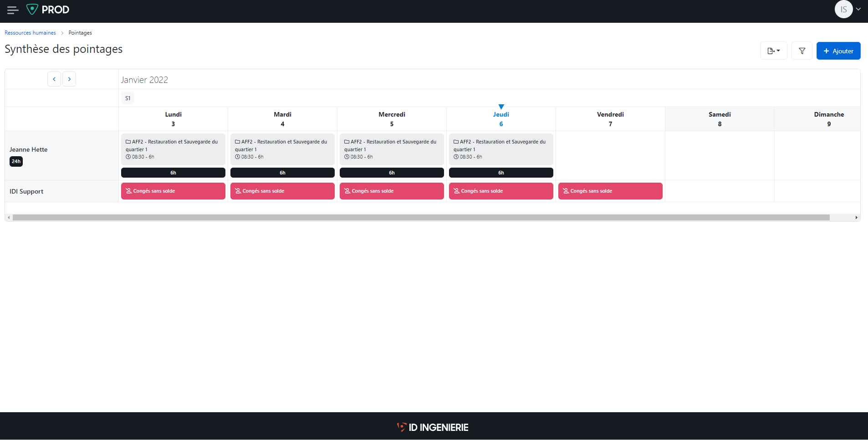868x440 pixels.
Task: Select Jeudi 6 column header
Action: click(501, 119)
